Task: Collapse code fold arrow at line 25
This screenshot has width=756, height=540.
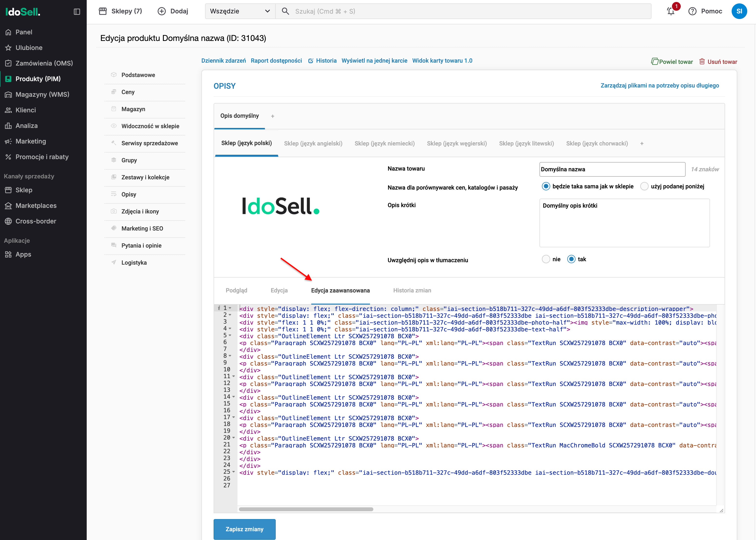Action: pos(234,472)
